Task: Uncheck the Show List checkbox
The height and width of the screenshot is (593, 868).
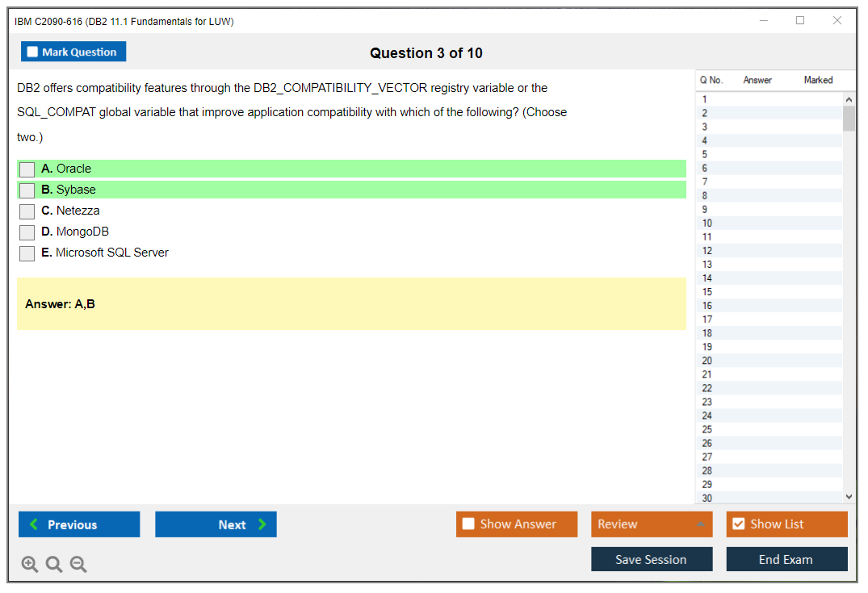Action: coord(738,524)
